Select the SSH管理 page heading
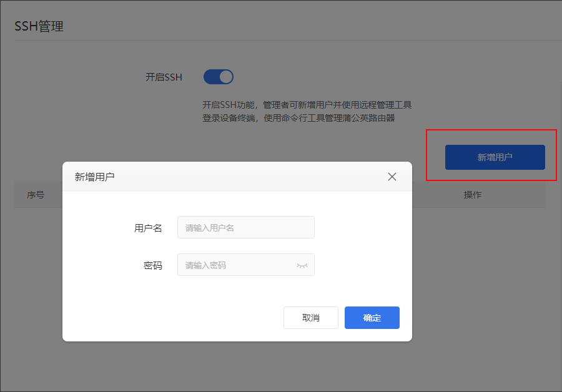Image resolution: width=562 pixels, height=392 pixels. (x=39, y=26)
